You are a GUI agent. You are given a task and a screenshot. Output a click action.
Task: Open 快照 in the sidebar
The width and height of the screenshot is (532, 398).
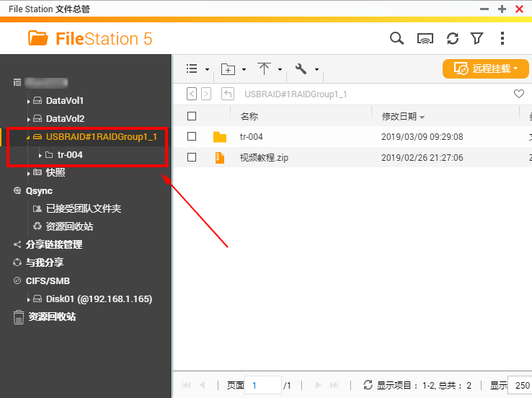point(56,172)
